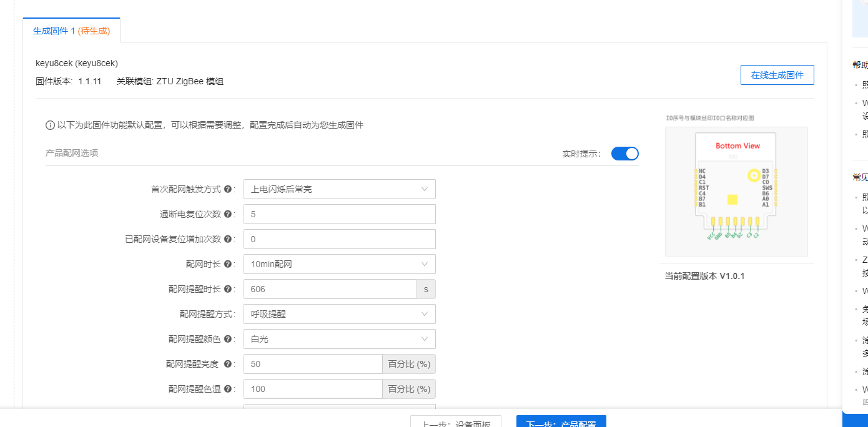This screenshot has width=868, height=427.
Task: Click help icon beside 首次配网触发方式
Action: pyautogui.click(x=229, y=189)
